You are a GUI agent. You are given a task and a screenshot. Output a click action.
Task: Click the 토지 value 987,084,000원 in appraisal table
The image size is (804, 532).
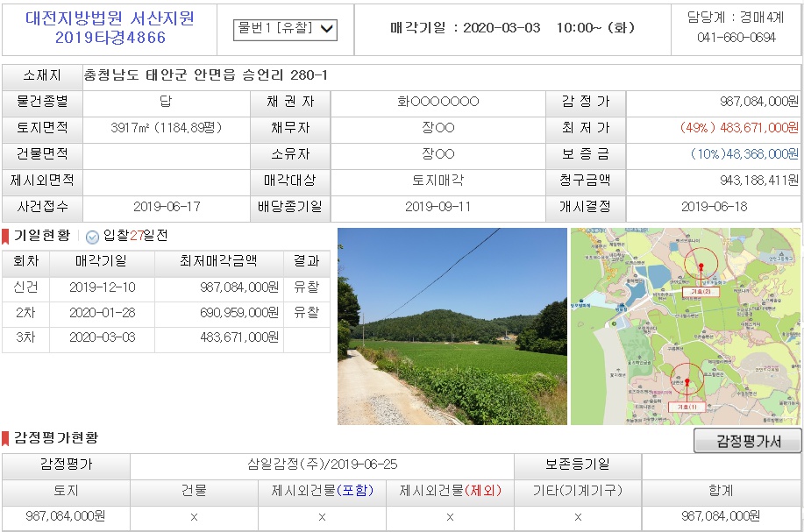tap(66, 516)
